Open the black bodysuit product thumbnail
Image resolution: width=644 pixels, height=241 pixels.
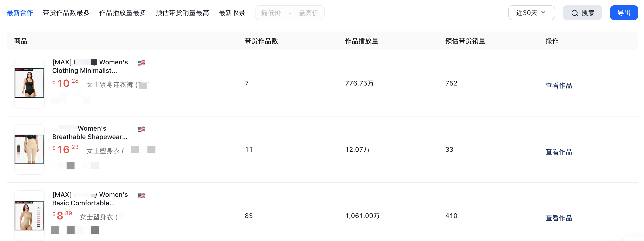click(x=30, y=83)
